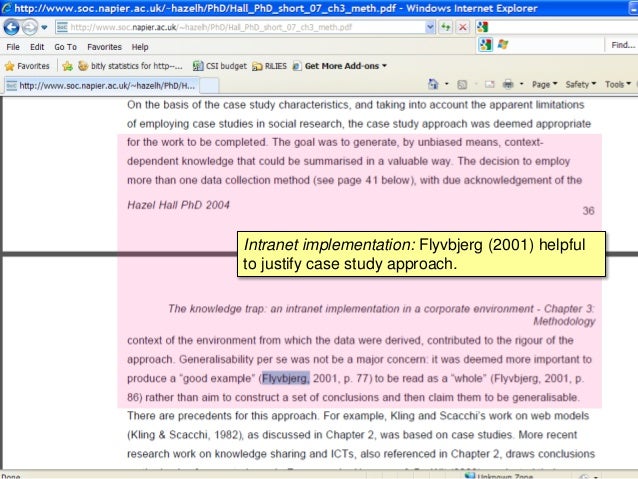
Task: Click the yellow Intranet implementation note box
Action: point(421,254)
